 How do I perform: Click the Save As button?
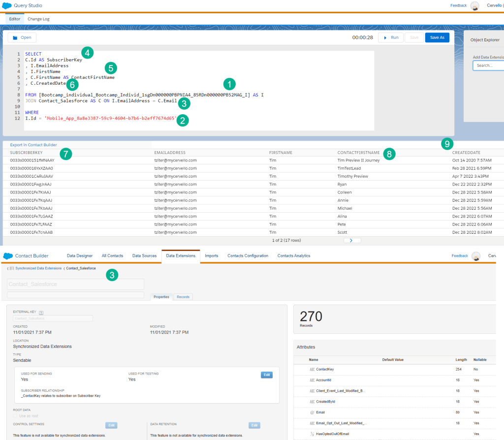pyautogui.click(x=437, y=37)
